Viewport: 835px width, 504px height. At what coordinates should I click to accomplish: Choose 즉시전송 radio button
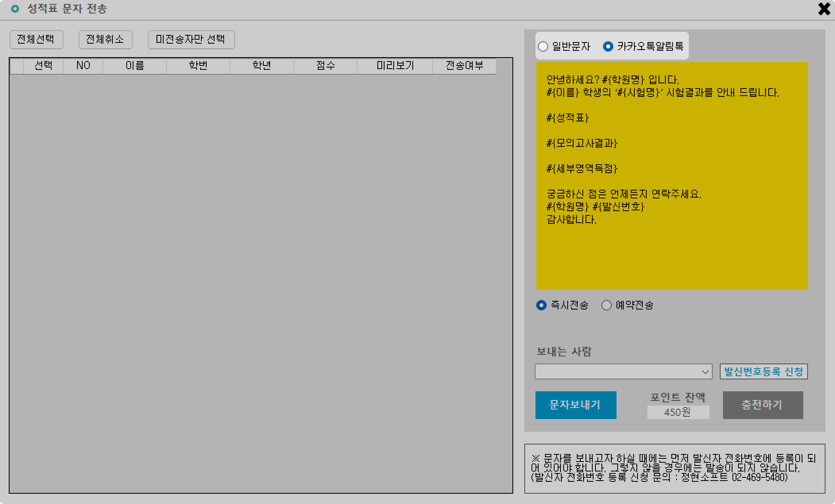click(541, 305)
